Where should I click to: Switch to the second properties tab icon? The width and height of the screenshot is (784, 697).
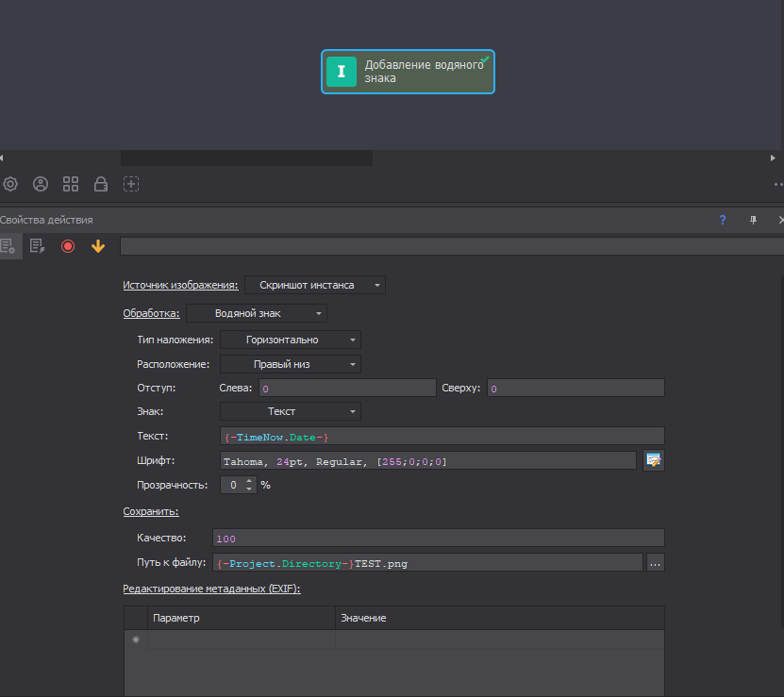tap(38, 246)
